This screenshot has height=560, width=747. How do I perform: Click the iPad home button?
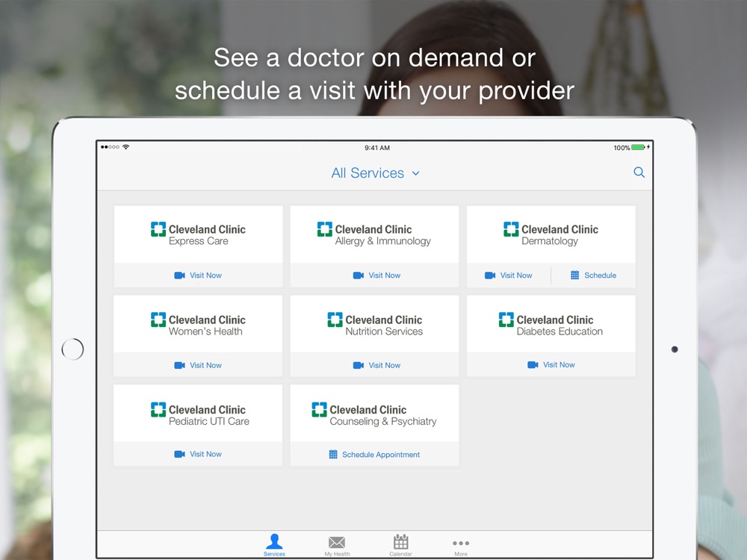click(x=72, y=349)
